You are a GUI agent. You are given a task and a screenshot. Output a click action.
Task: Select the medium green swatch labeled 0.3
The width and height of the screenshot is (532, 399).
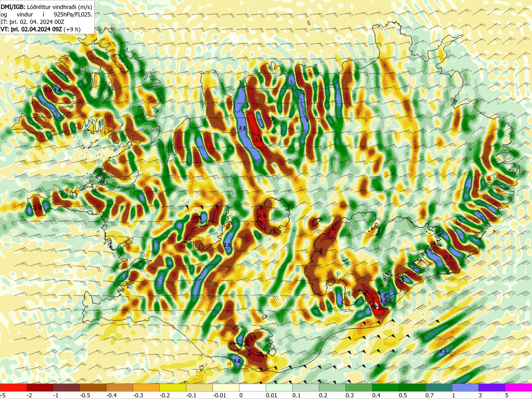tap(359, 387)
